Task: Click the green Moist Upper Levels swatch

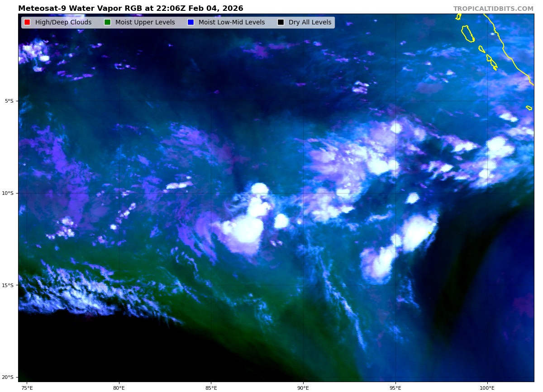Action: point(107,23)
